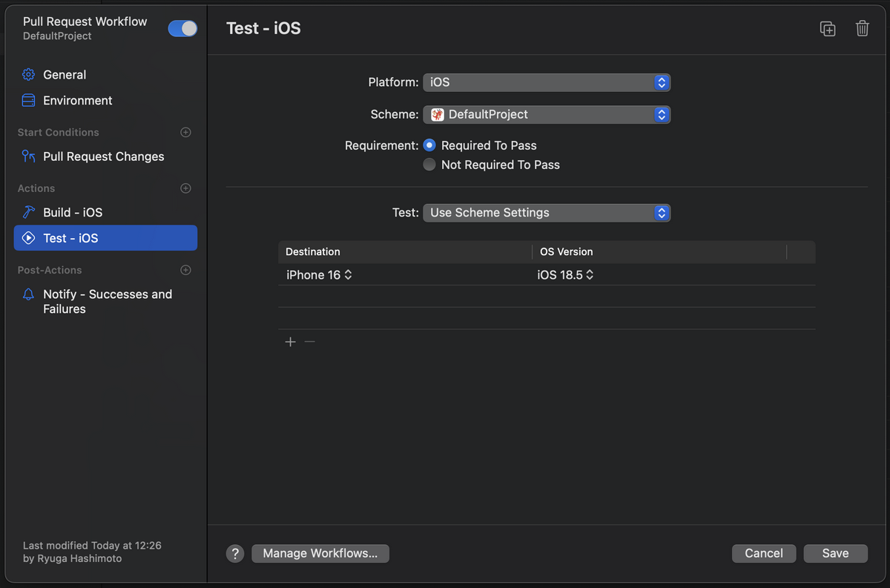The width and height of the screenshot is (890, 588).
Task: Open the Test scheme settings dropdown
Action: pyautogui.click(x=547, y=213)
